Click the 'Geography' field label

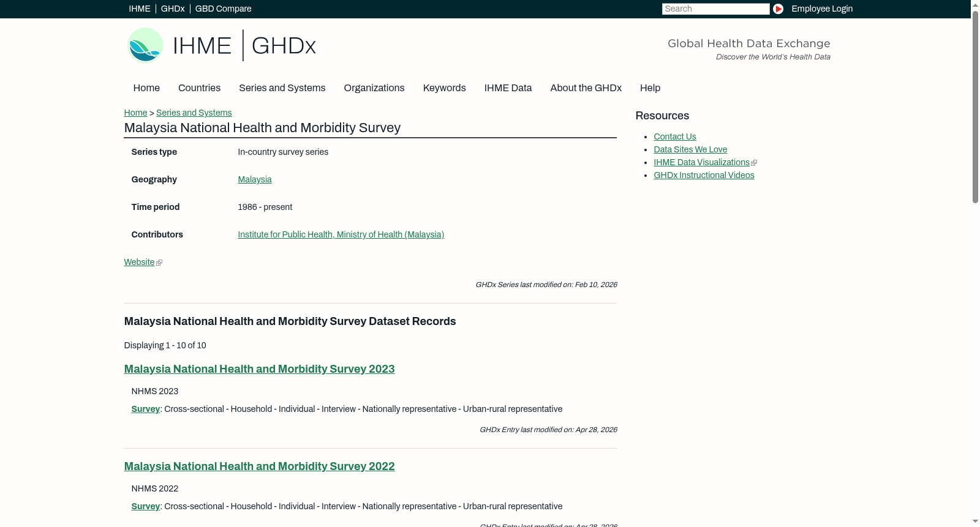[154, 179]
